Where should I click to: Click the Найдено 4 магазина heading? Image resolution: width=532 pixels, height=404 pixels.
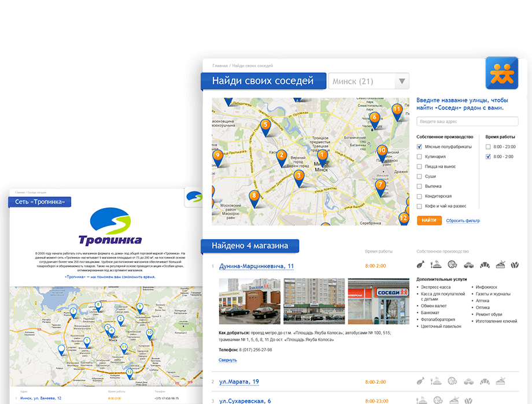(x=250, y=246)
